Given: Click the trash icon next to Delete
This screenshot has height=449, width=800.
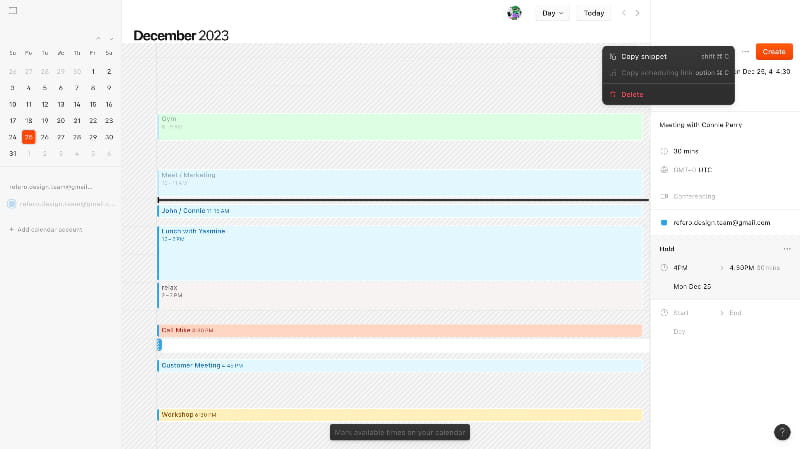Looking at the screenshot, I should pyautogui.click(x=613, y=95).
